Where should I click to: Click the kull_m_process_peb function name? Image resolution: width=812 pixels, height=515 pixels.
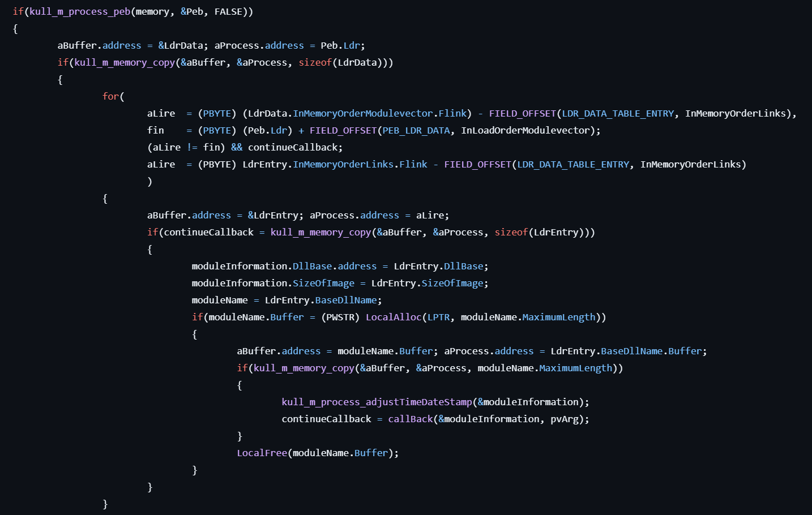[80, 11]
